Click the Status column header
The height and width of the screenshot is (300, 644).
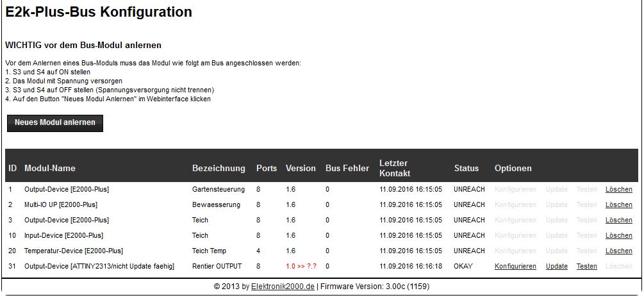(466, 168)
